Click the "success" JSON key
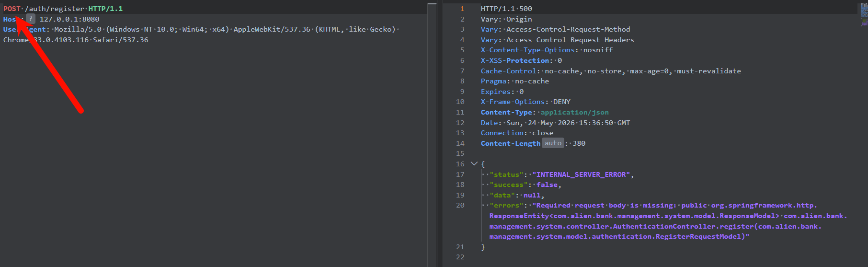This screenshot has width=868, height=267. (509, 185)
